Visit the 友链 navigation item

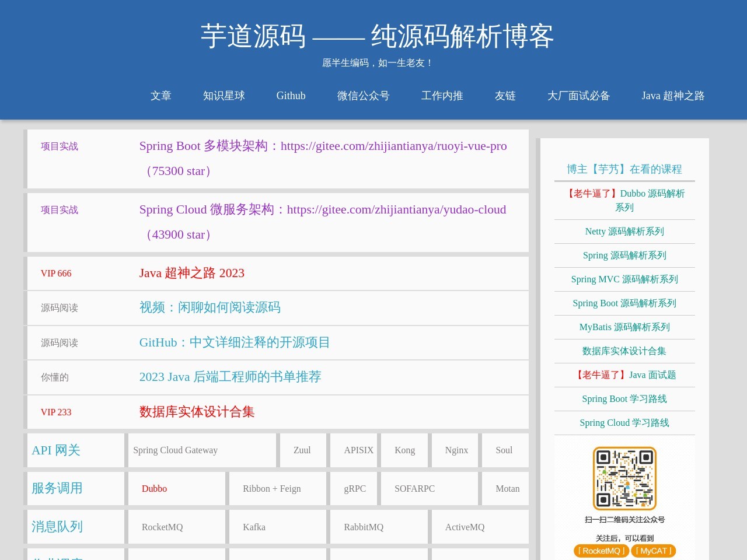tap(505, 96)
